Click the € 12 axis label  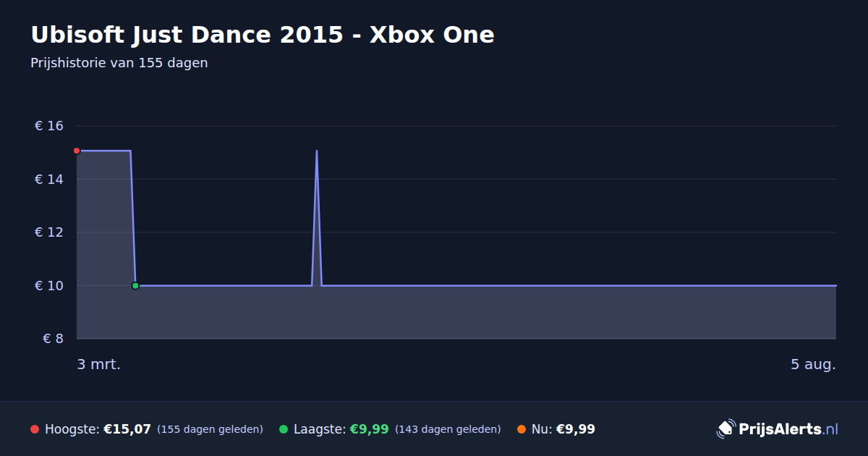click(49, 232)
